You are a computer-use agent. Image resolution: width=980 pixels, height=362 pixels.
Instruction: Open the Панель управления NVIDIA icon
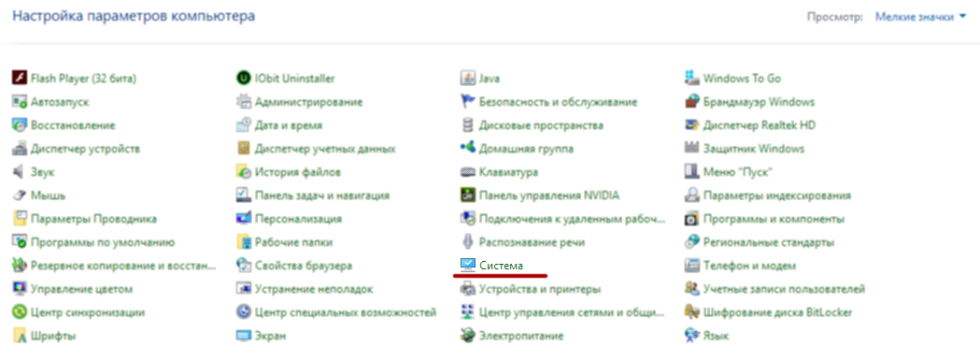[x=467, y=195]
